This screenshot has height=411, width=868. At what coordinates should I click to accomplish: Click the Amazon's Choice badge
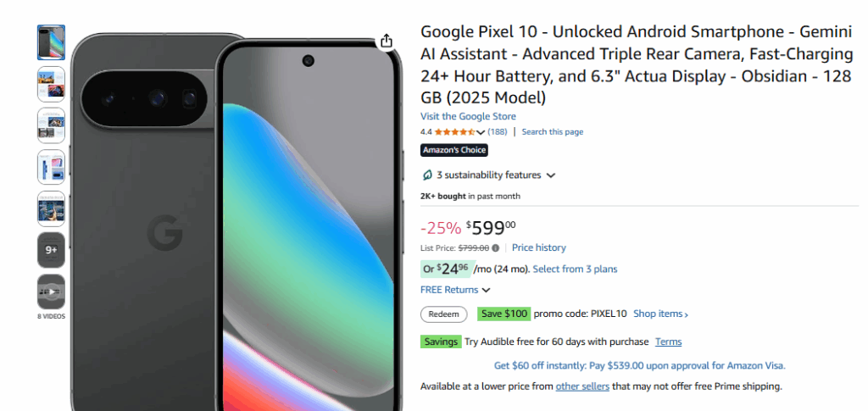click(453, 150)
